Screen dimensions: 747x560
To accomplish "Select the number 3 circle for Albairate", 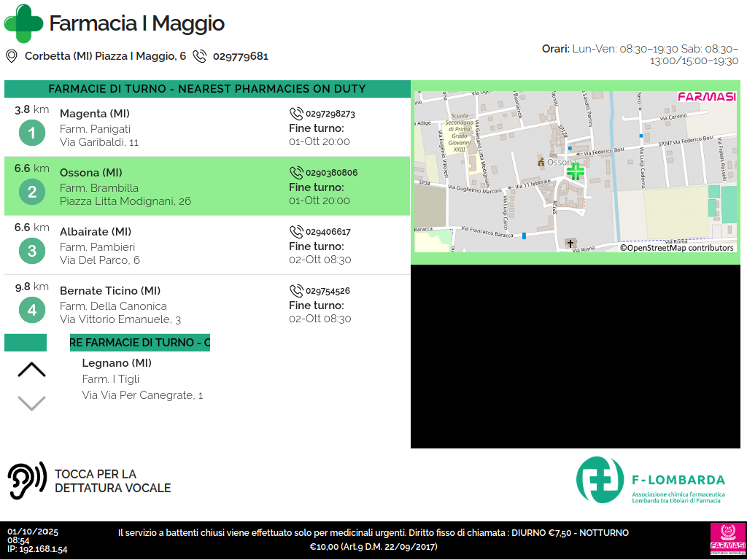I will (x=31, y=252).
